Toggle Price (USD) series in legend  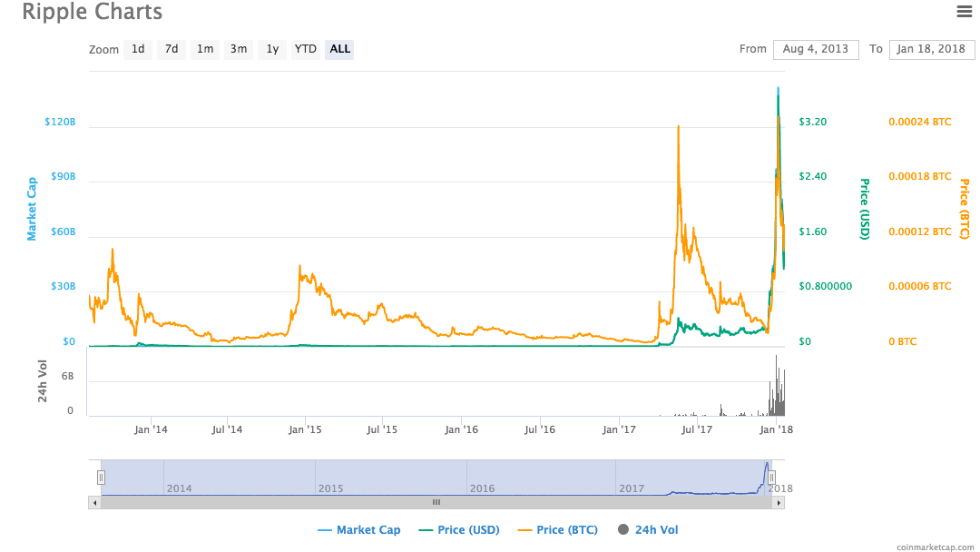pos(459,529)
